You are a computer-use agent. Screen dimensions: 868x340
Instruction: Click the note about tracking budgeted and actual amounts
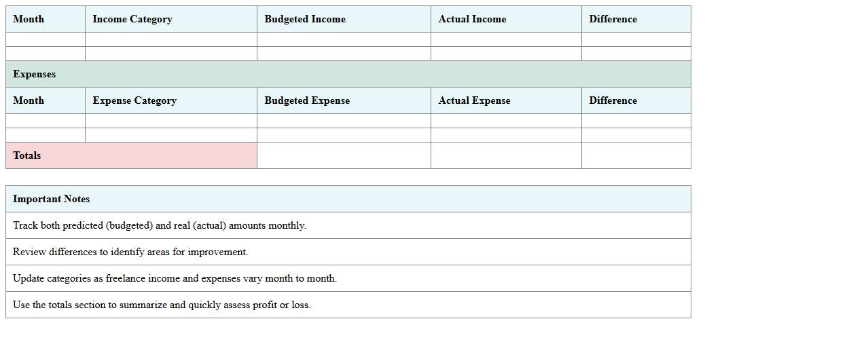[160, 225]
